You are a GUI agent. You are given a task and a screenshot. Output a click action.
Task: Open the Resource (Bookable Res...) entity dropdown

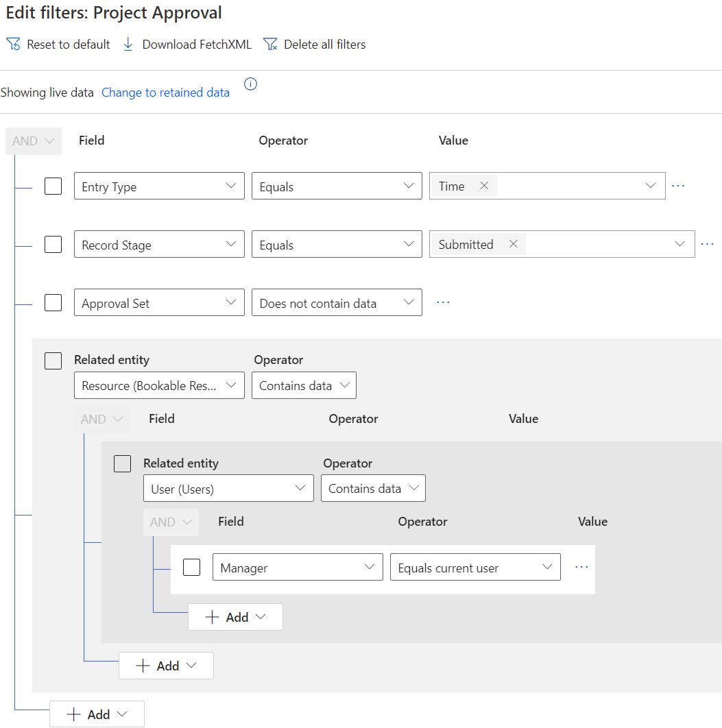coord(159,385)
